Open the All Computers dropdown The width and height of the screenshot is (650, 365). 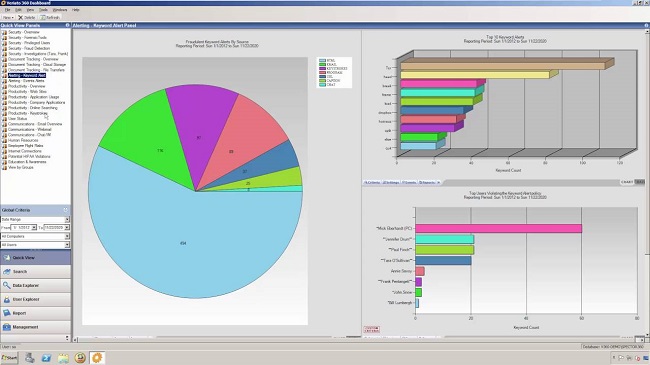67,236
